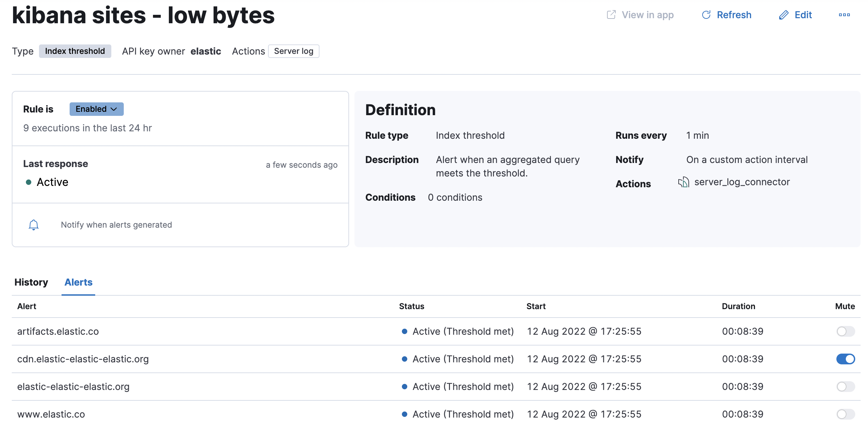The height and width of the screenshot is (427, 868).
Task: Click the View in app popout icon
Action: pos(611,15)
